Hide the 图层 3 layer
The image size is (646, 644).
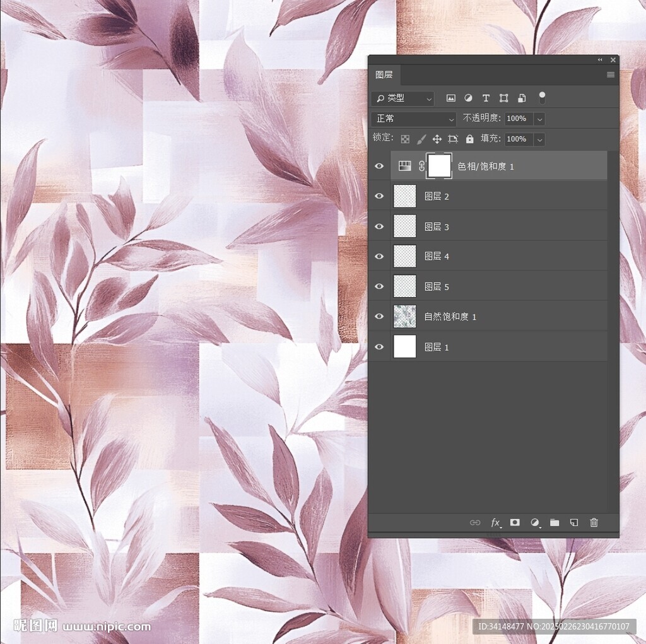(x=379, y=226)
